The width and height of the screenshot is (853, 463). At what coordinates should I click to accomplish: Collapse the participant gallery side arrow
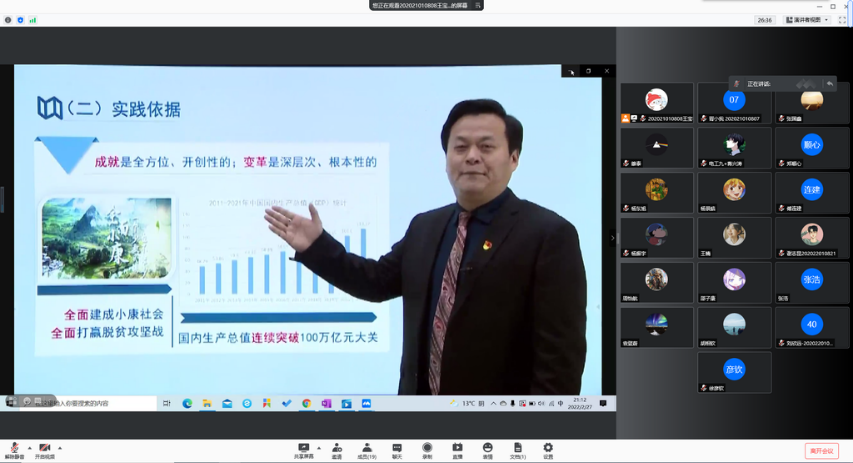[613, 238]
